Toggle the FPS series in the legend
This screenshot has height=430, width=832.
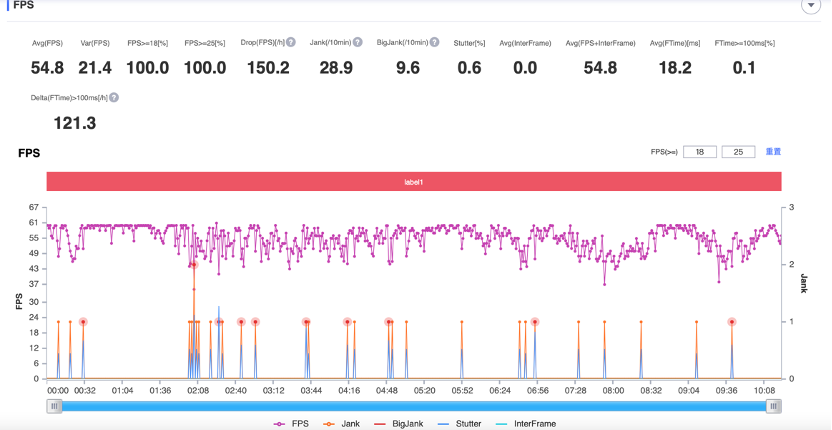[293, 424]
